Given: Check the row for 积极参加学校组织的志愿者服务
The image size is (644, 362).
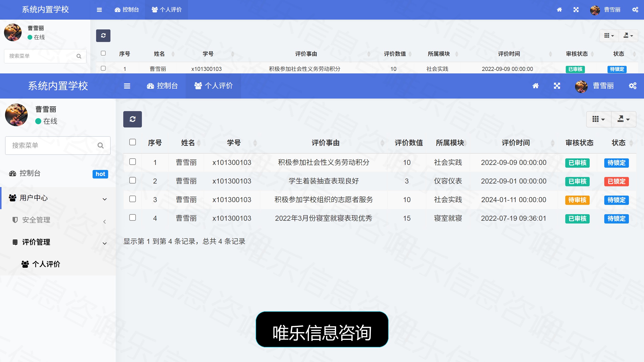Looking at the screenshot, I should [133, 199].
